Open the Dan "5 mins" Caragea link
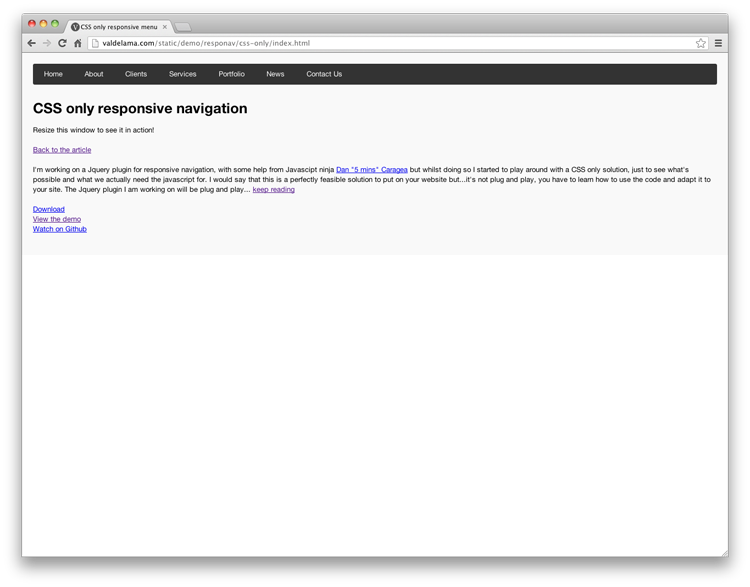 [x=371, y=170]
